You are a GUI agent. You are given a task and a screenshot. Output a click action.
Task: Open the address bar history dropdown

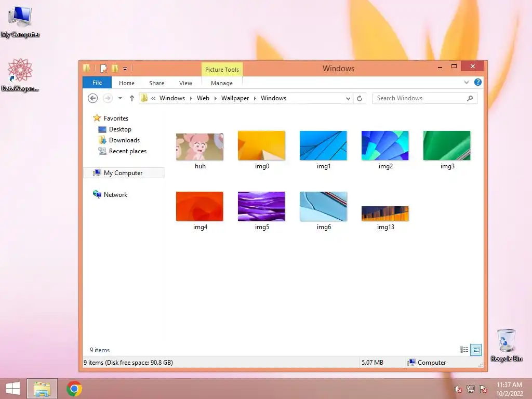348,98
